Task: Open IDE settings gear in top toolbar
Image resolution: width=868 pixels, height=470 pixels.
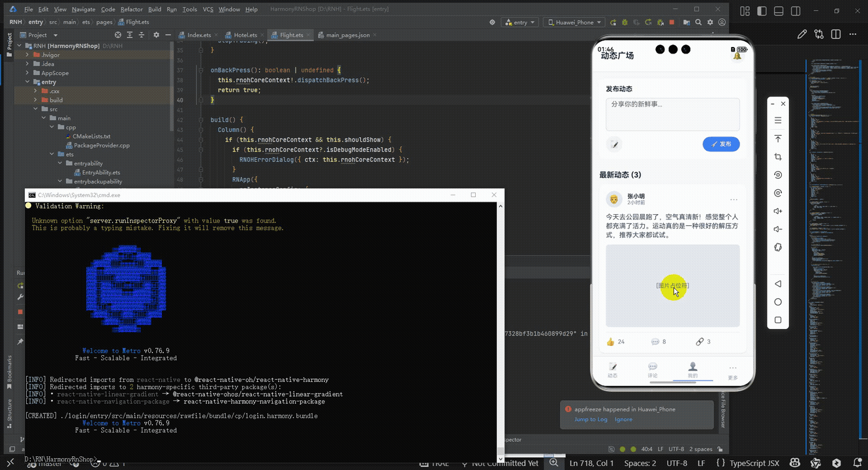Action: click(710, 22)
